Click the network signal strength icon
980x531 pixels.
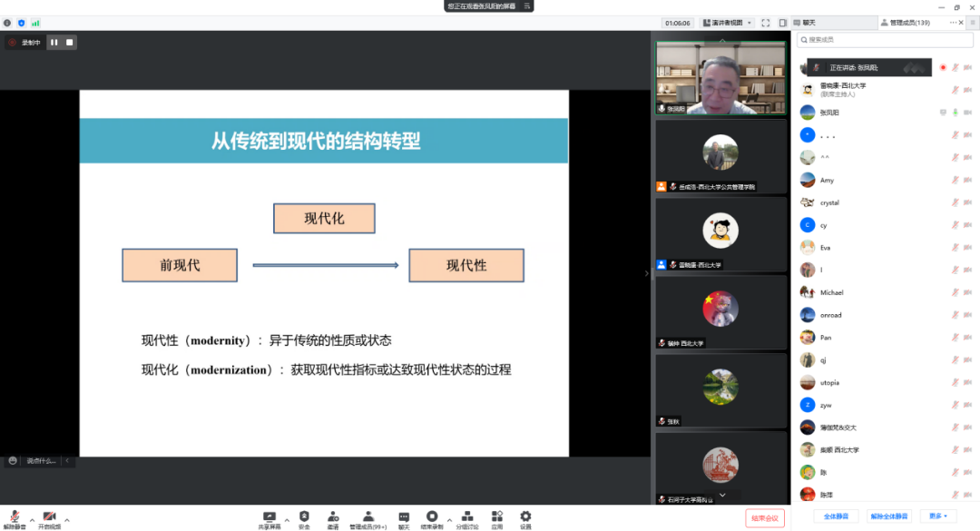click(35, 23)
